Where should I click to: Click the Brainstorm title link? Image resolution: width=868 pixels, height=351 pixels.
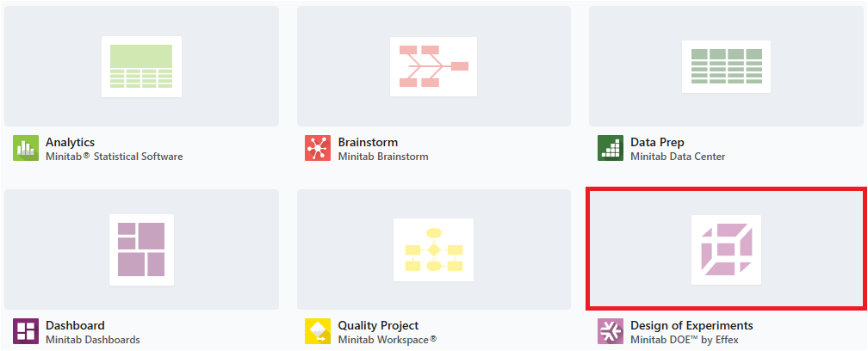click(368, 142)
